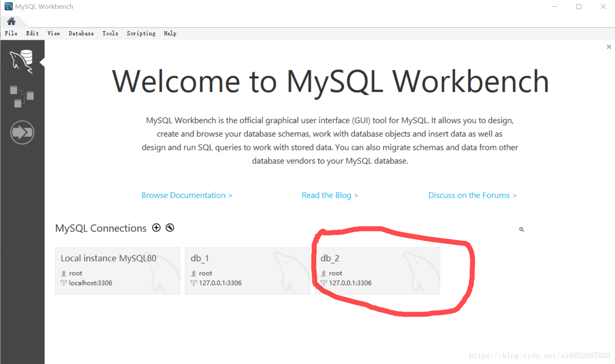The width and height of the screenshot is (615, 364).
Task: Open the View menu
Action: 54,33
